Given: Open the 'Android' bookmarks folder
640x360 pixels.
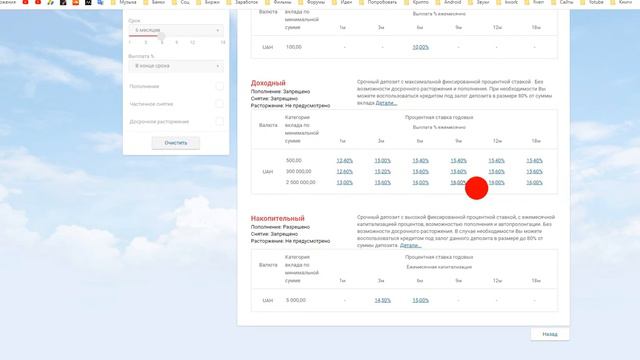Looking at the screenshot, I should click(x=449, y=2).
